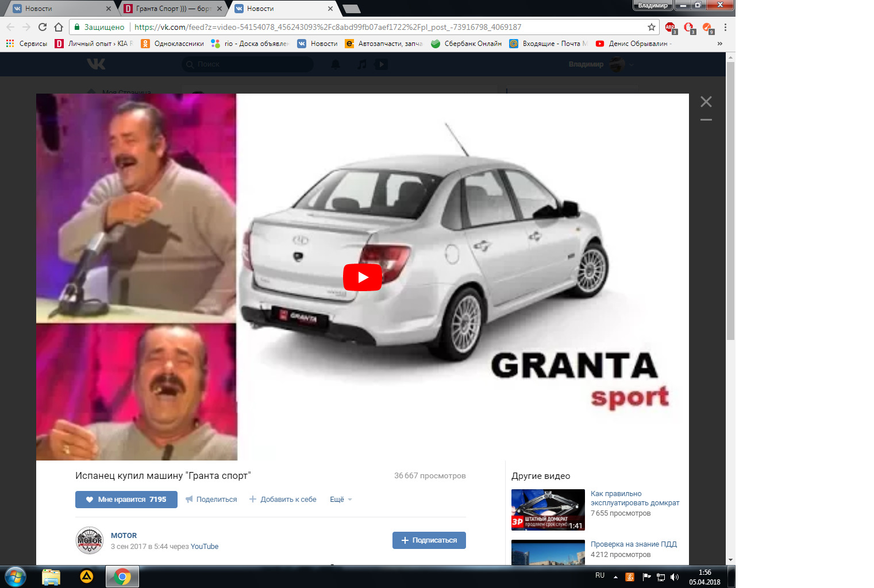
Task: Open a new Chrome tab
Action: click(351, 9)
